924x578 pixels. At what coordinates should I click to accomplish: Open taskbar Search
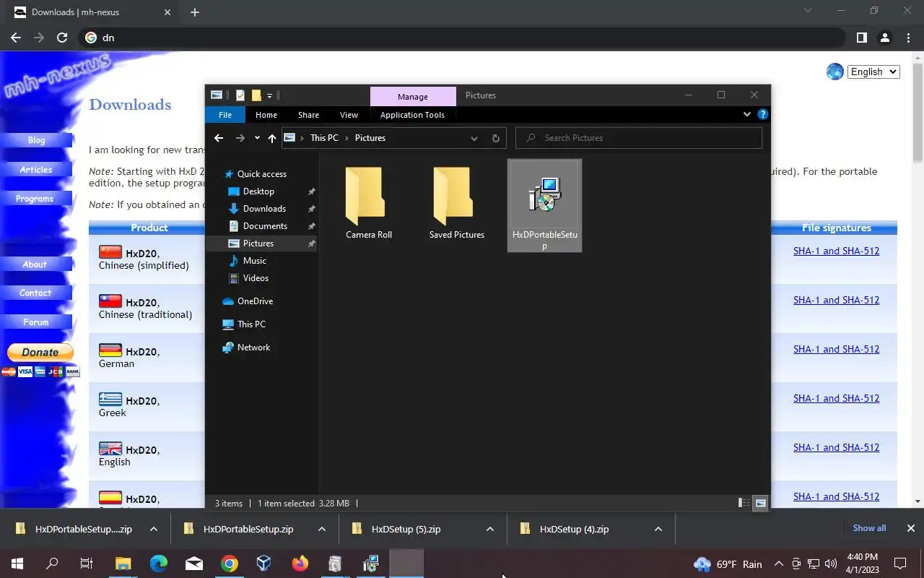coord(52,564)
